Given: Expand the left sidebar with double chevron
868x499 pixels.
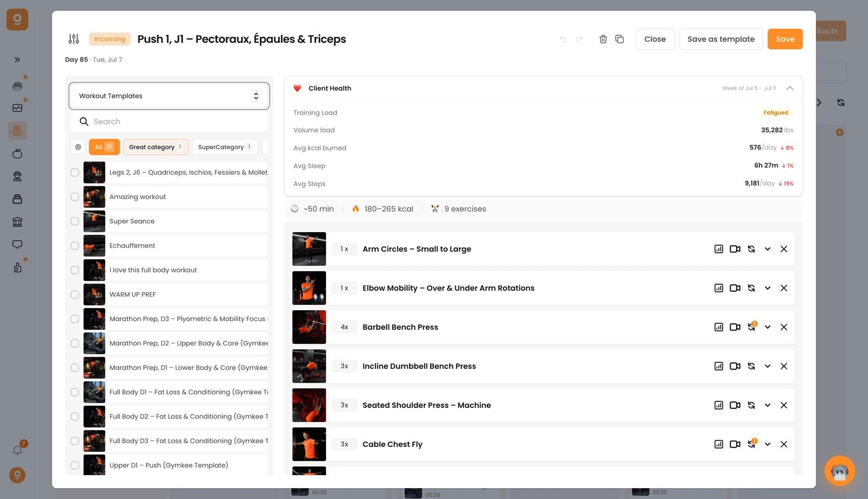Looking at the screenshot, I should 17,60.
